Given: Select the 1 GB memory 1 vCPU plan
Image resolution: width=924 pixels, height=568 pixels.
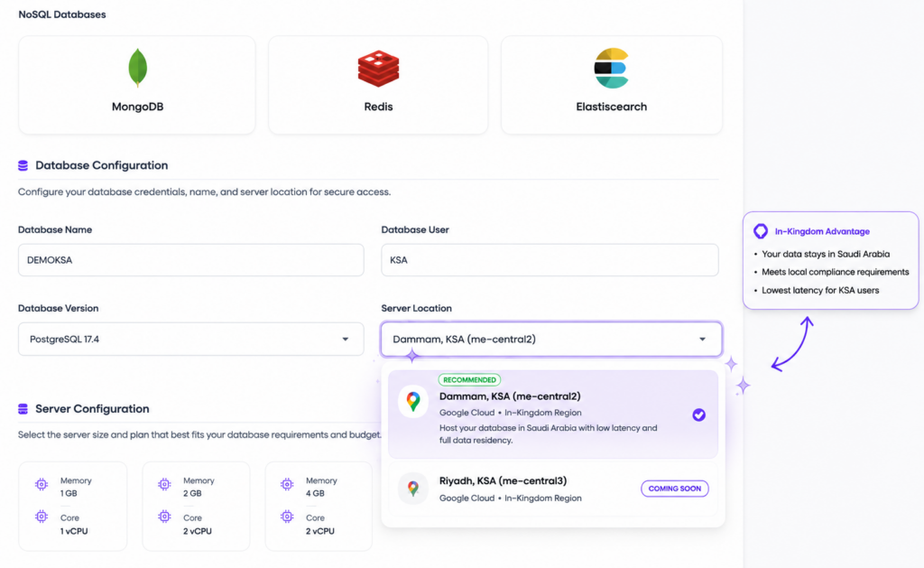Looking at the screenshot, I should pyautogui.click(x=72, y=506).
